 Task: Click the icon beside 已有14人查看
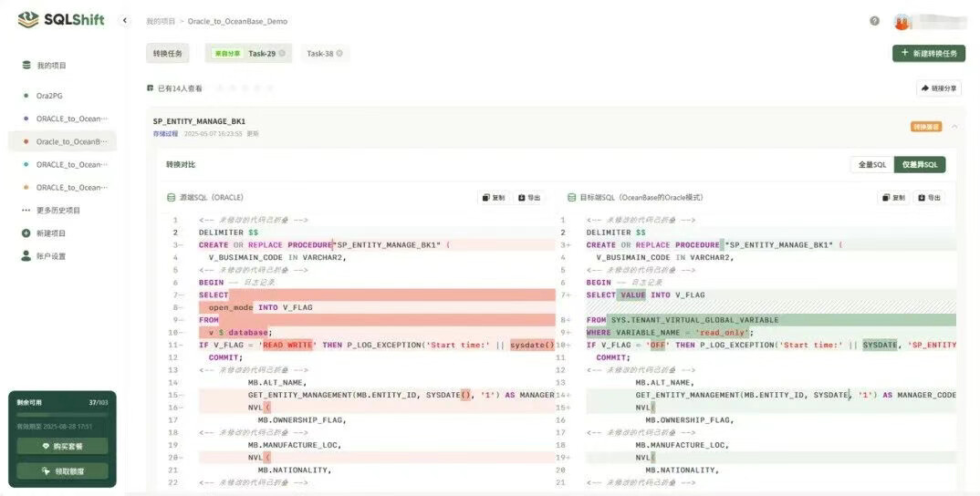(x=150, y=88)
